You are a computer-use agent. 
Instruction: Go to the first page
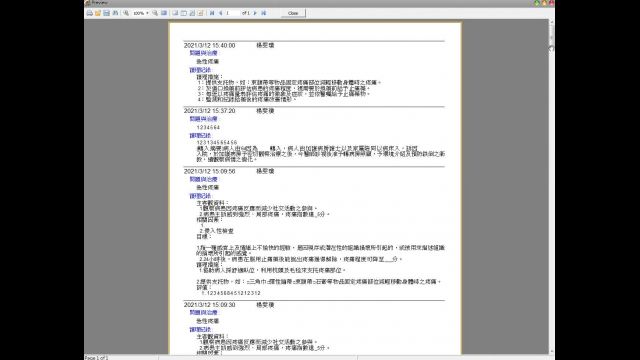[x=212, y=13]
